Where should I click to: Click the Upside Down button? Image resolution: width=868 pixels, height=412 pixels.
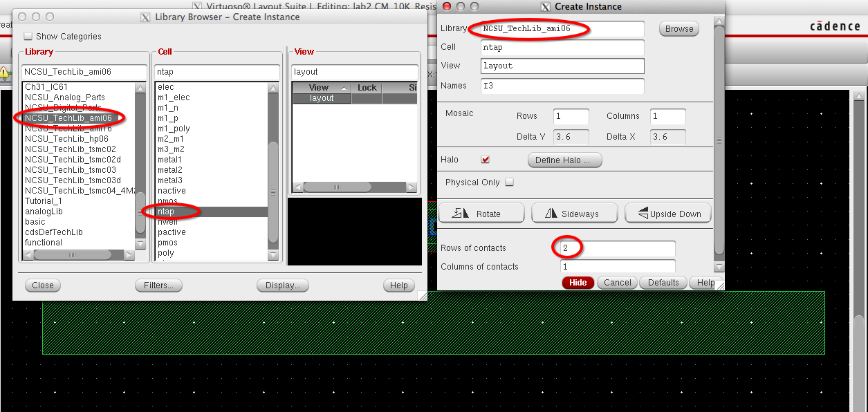pyautogui.click(x=668, y=214)
